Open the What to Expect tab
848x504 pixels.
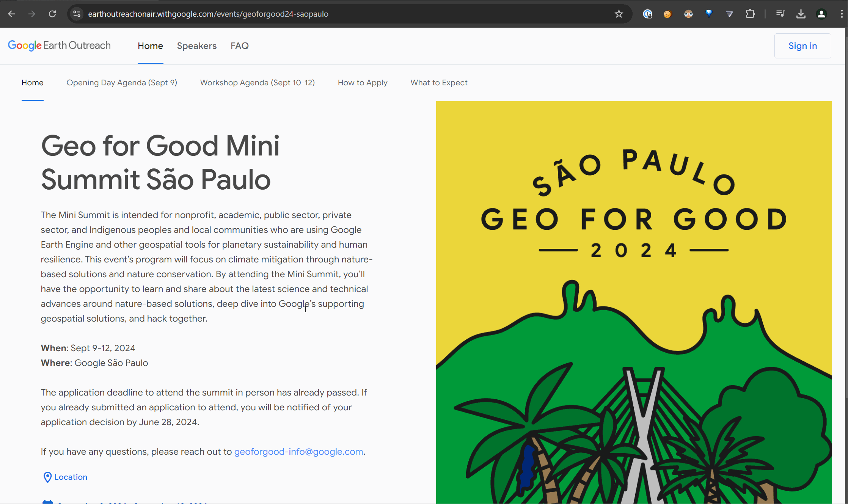click(439, 83)
